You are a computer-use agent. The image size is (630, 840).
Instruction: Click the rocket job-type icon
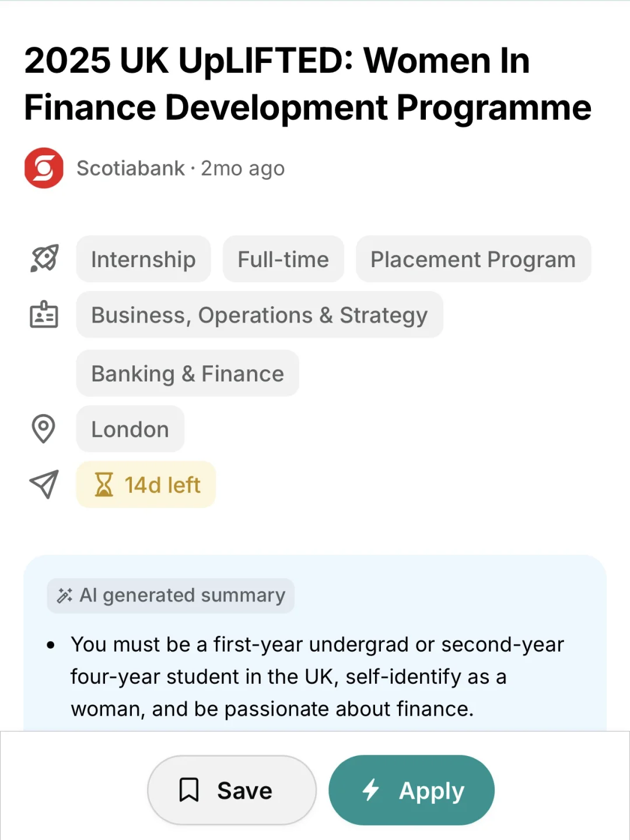point(44,258)
